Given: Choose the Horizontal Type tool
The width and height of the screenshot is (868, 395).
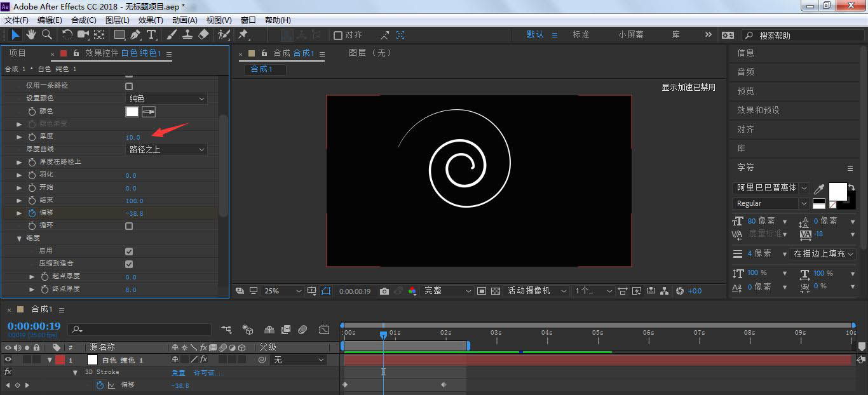Looking at the screenshot, I should [x=151, y=34].
